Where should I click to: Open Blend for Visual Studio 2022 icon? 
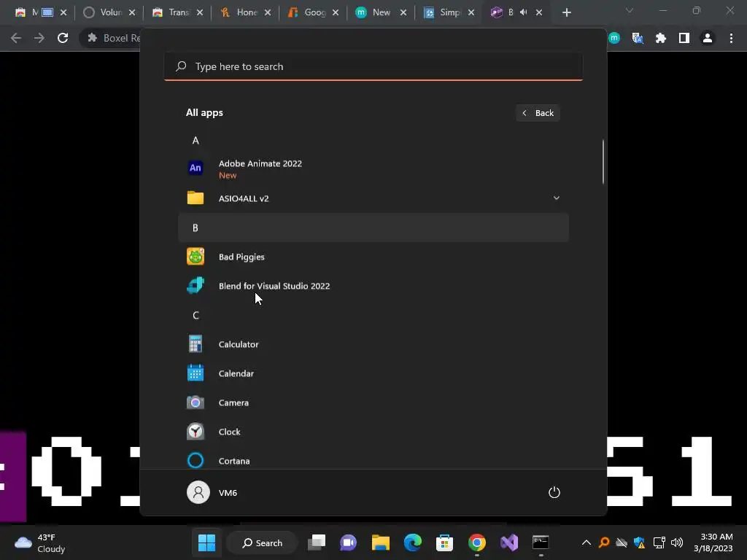196,286
